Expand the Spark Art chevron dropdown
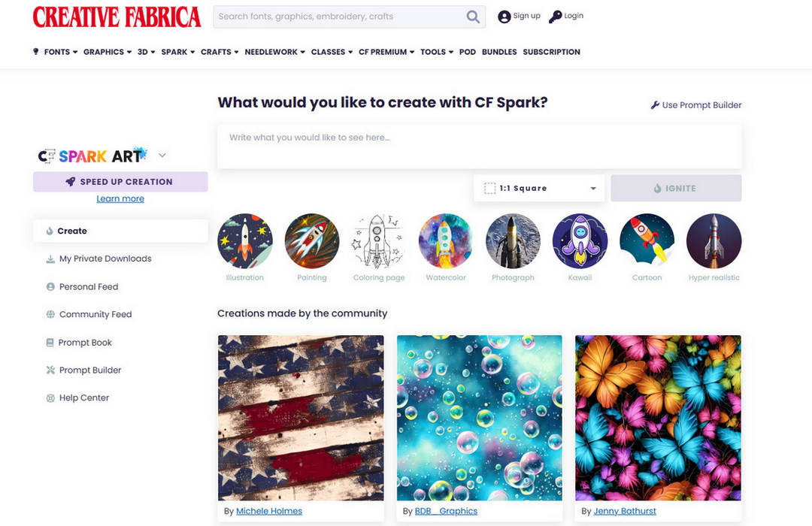 [x=162, y=156]
